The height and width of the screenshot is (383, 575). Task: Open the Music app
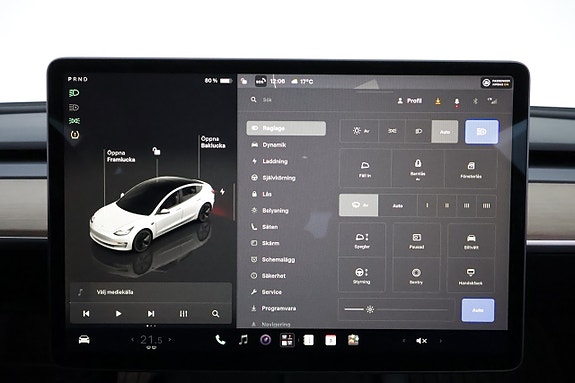(x=243, y=340)
